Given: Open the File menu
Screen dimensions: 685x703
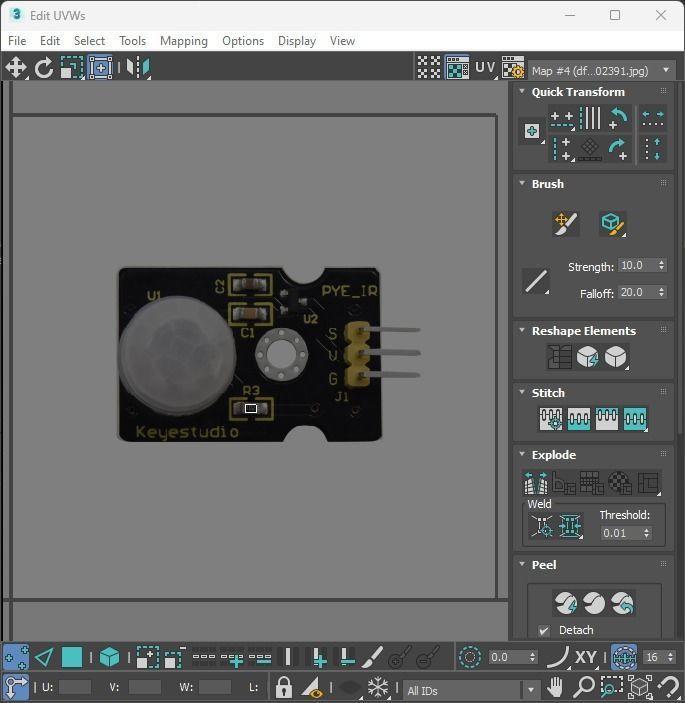Looking at the screenshot, I should 17,41.
